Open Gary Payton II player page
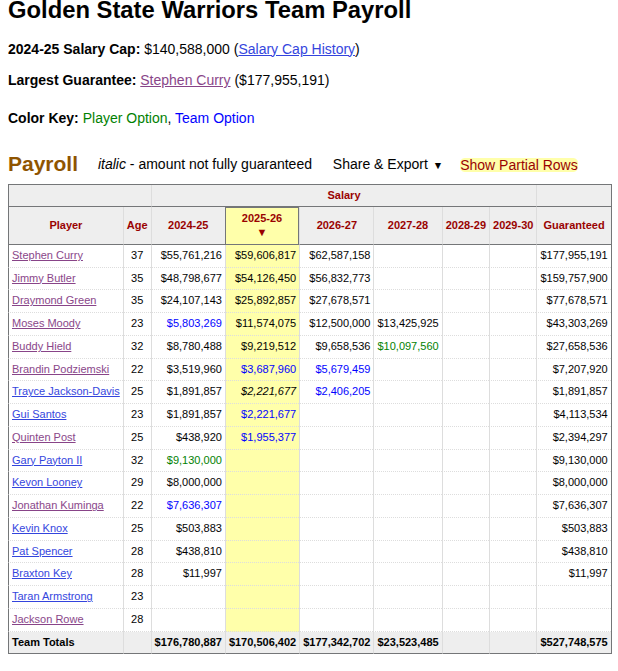618x671 pixels. [x=47, y=460]
